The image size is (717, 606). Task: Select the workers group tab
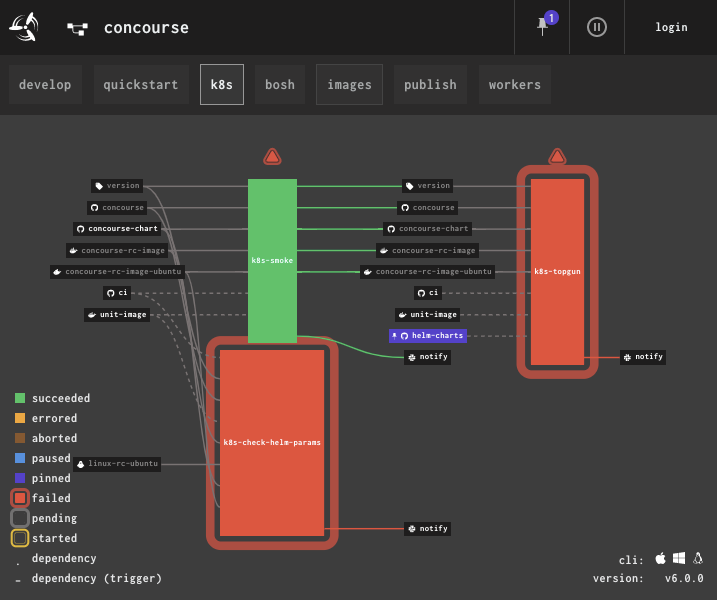coord(515,85)
